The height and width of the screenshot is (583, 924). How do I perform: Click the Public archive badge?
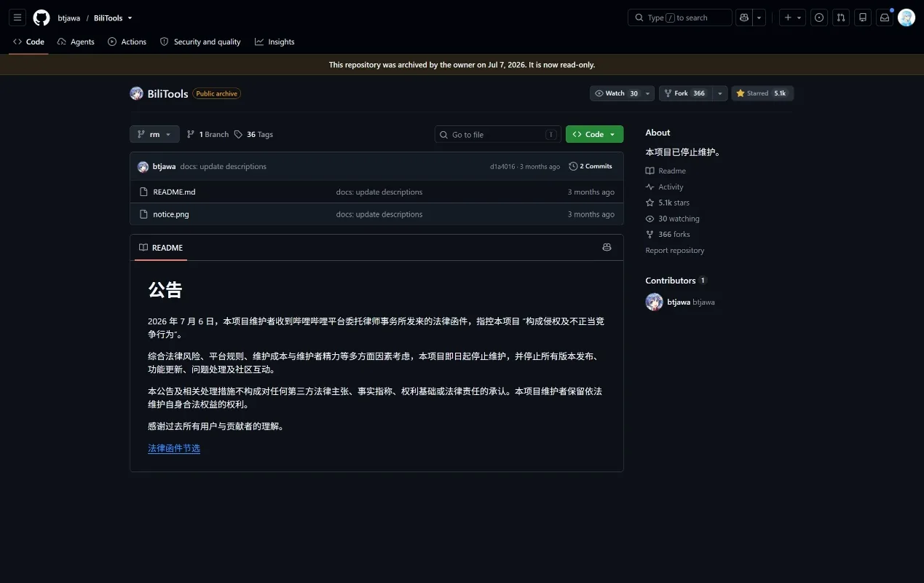[217, 93]
